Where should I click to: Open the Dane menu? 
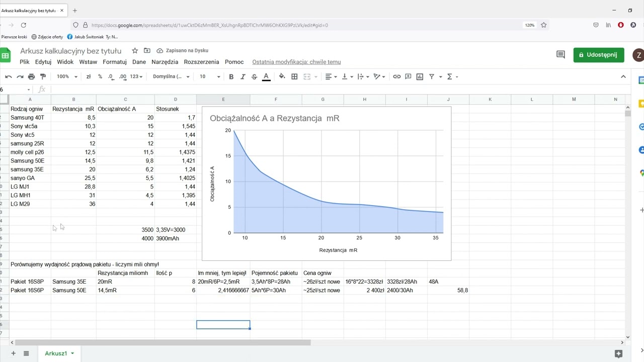coord(139,62)
